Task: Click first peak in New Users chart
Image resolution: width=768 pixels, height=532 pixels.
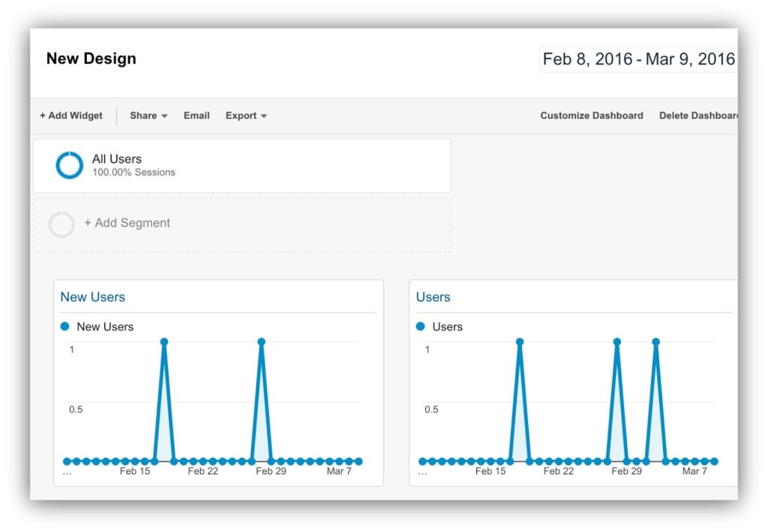Action: (x=163, y=342)
